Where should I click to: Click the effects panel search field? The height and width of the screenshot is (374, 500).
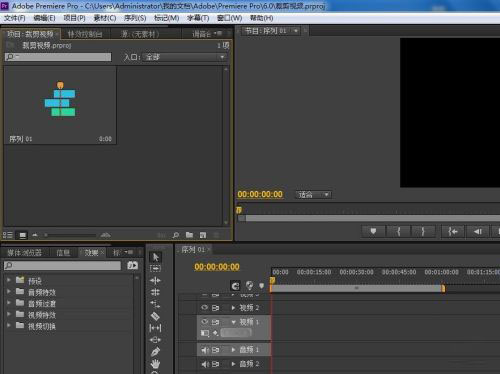[62, 266]
